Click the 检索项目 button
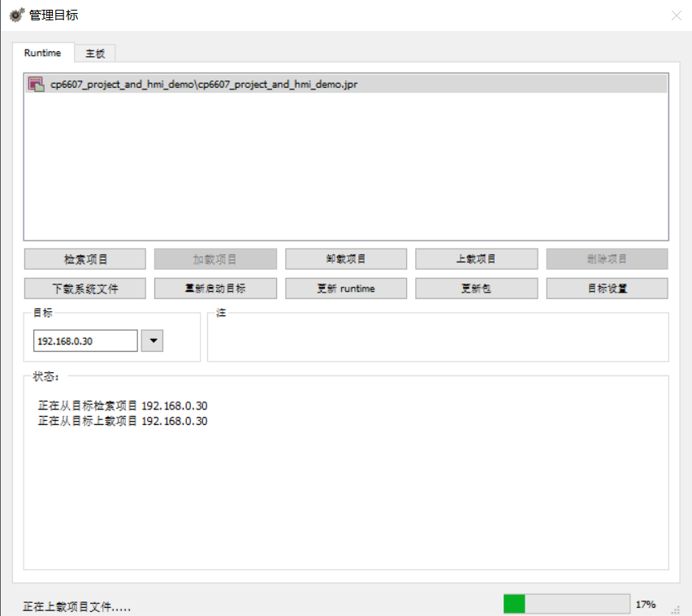 (x=85, y=259)
